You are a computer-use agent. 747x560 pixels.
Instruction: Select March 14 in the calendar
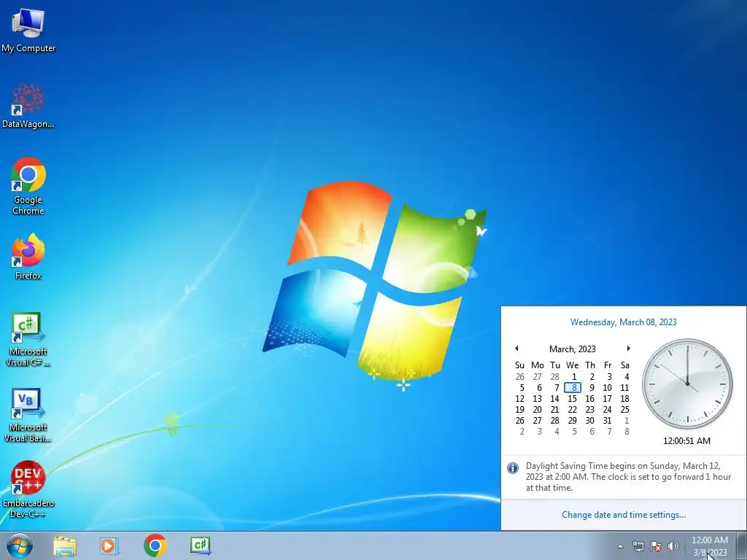[x=555, y=399]
